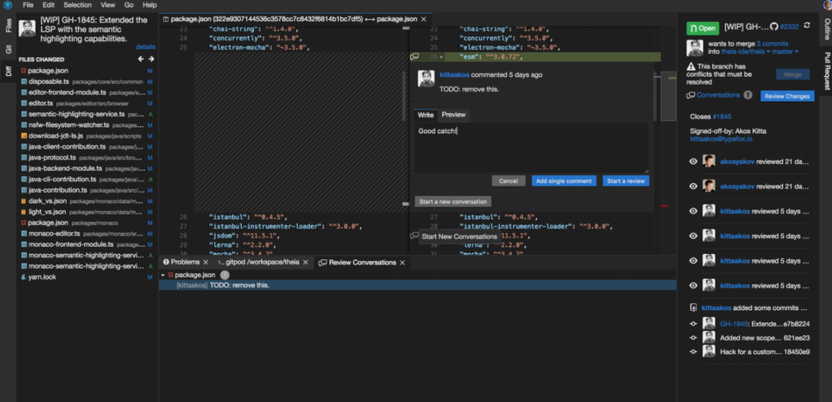Open the Selection menu

click(x=77, y=5)
